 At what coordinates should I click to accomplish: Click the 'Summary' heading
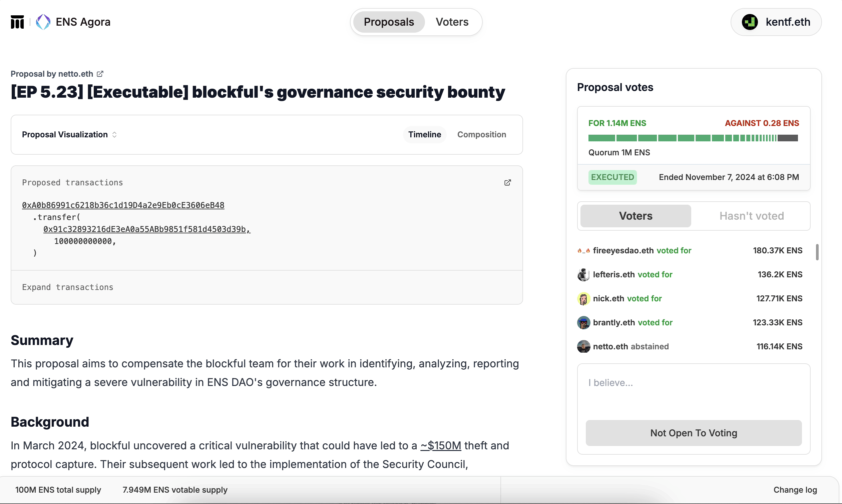tap(42, 340)
